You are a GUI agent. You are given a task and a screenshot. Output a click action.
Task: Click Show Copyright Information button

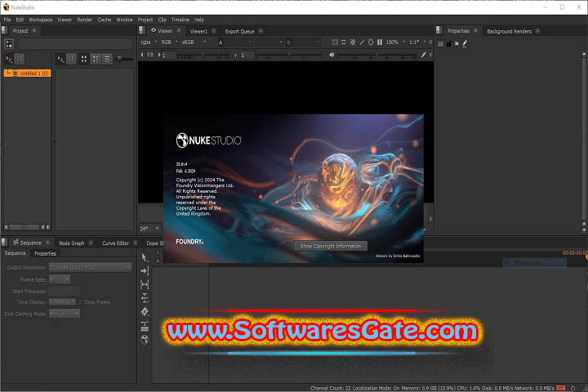(x=331, y=246)
